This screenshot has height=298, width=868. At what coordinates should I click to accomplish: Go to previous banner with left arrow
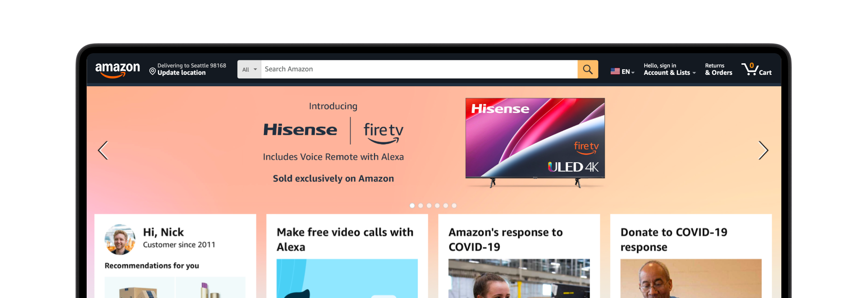pos(103,150)
